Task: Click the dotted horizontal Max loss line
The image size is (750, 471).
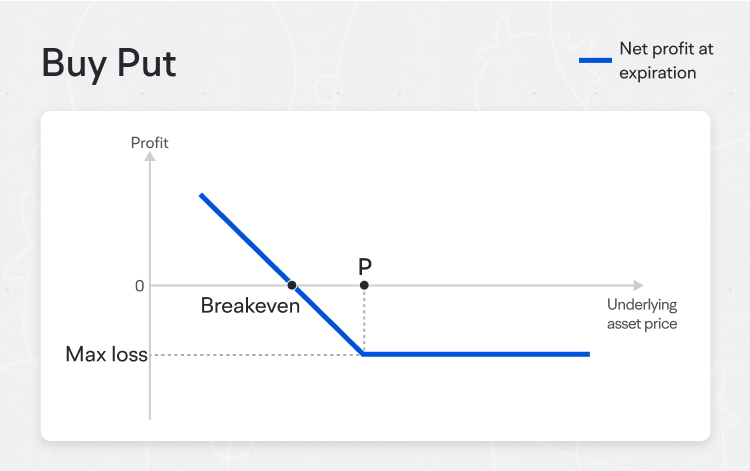Action: tap(256, 355)
